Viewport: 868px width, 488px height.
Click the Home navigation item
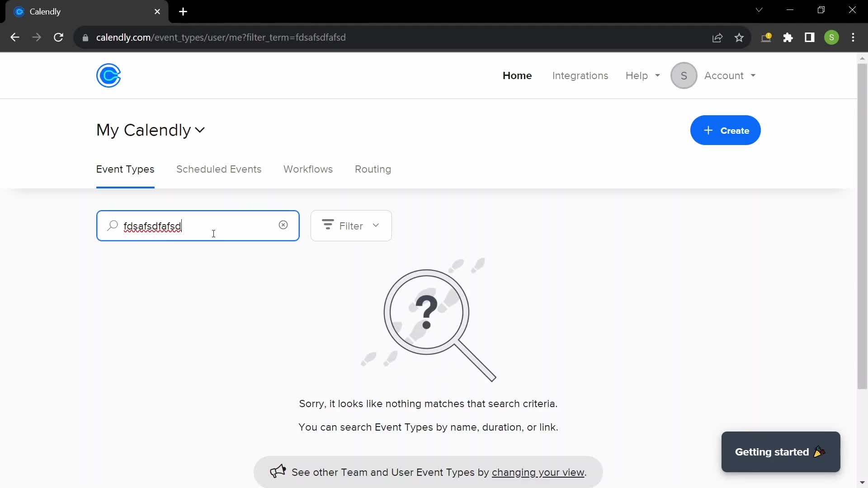click(x=517, y=75)
